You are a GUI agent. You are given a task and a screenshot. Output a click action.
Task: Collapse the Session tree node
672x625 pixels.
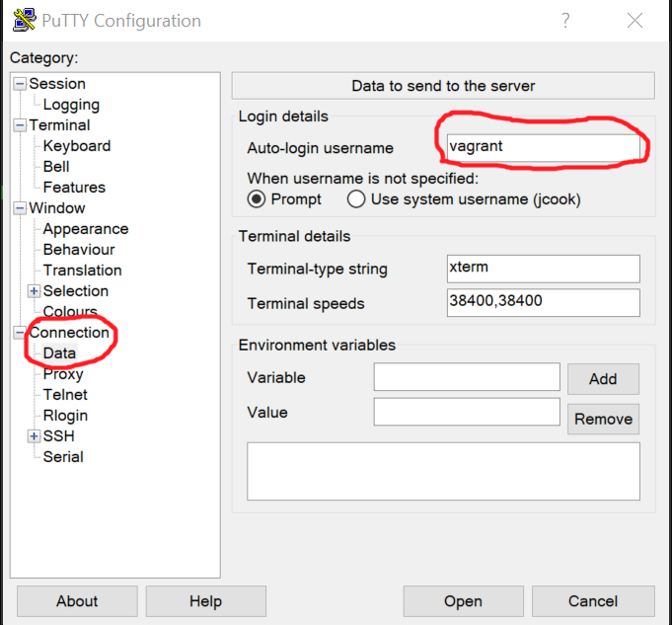click(20, 84)
